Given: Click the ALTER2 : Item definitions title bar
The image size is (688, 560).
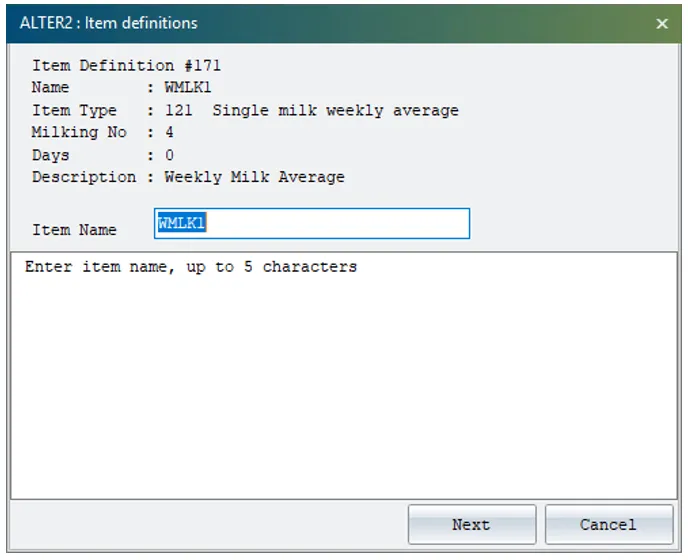Looking at the screenshot, I should tap(333, 23).
